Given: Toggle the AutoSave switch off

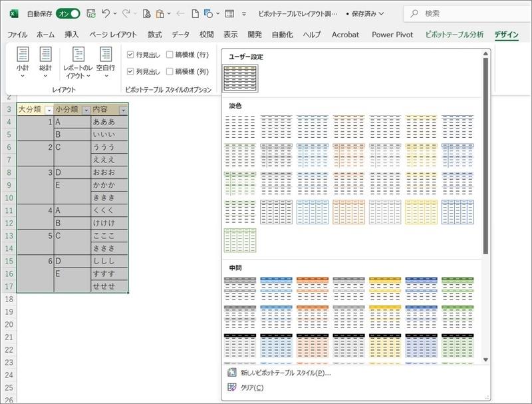Looking at the screenshot, I should click(68, 13).
